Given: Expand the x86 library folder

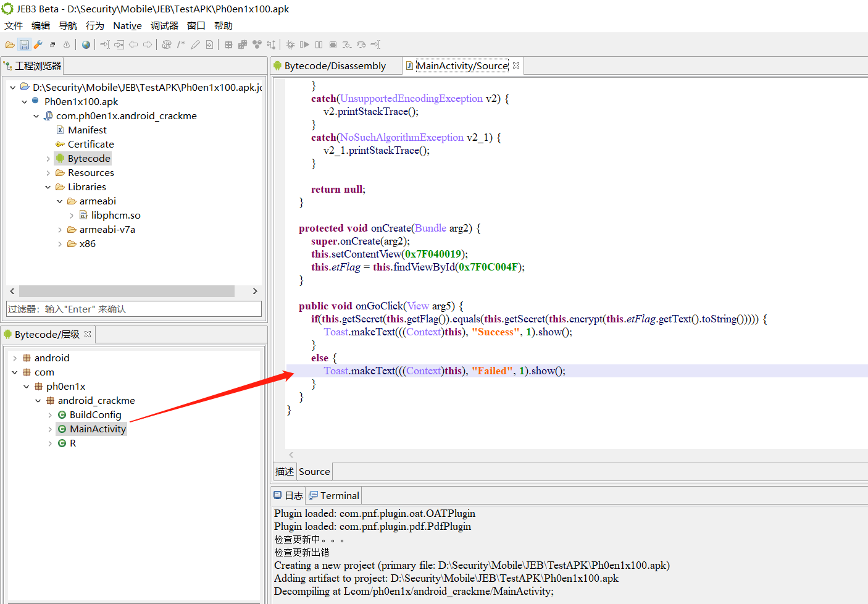Looking at the screenshot, I should (59, 244).
